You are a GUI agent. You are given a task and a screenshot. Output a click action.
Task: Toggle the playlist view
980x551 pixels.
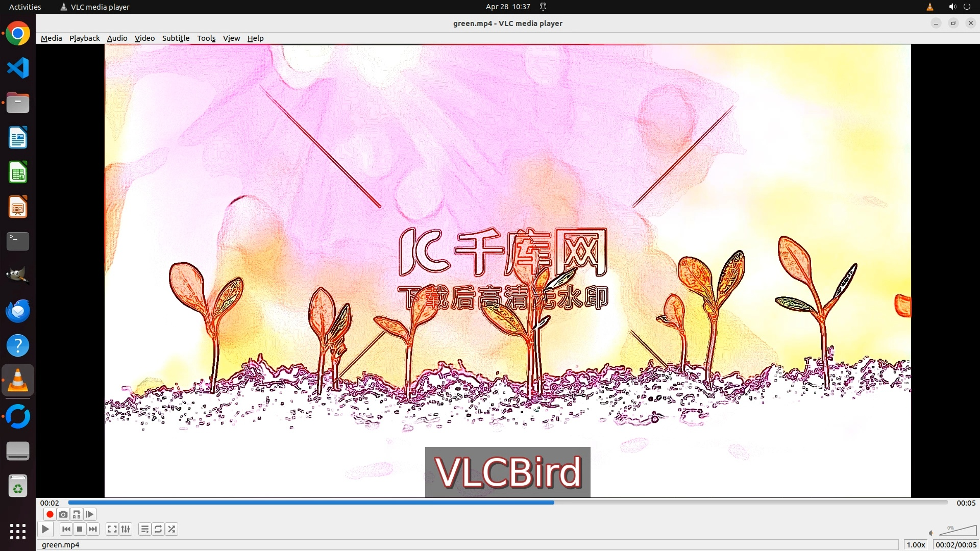pyautogui.click(x=145, y=529)
